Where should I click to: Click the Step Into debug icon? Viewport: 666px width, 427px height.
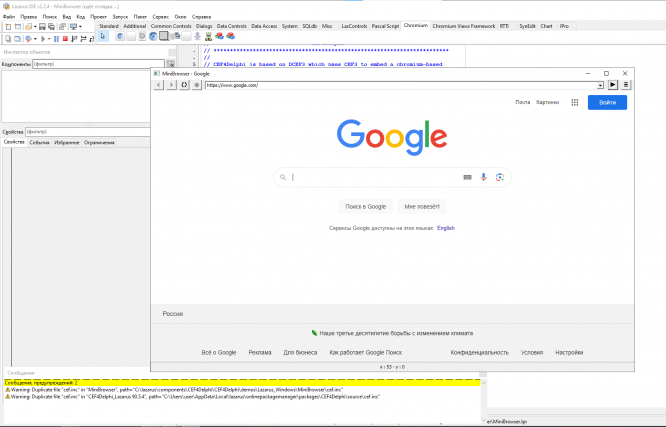(74, 39)
